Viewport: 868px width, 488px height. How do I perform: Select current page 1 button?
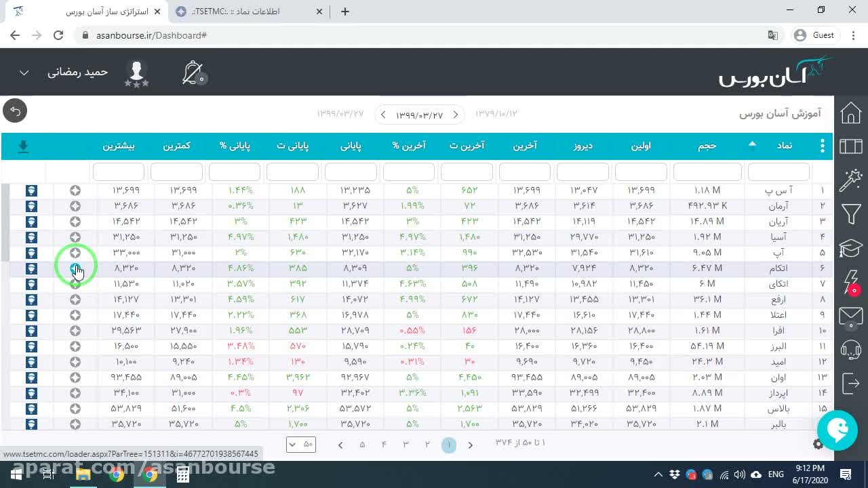coord(449,445)
